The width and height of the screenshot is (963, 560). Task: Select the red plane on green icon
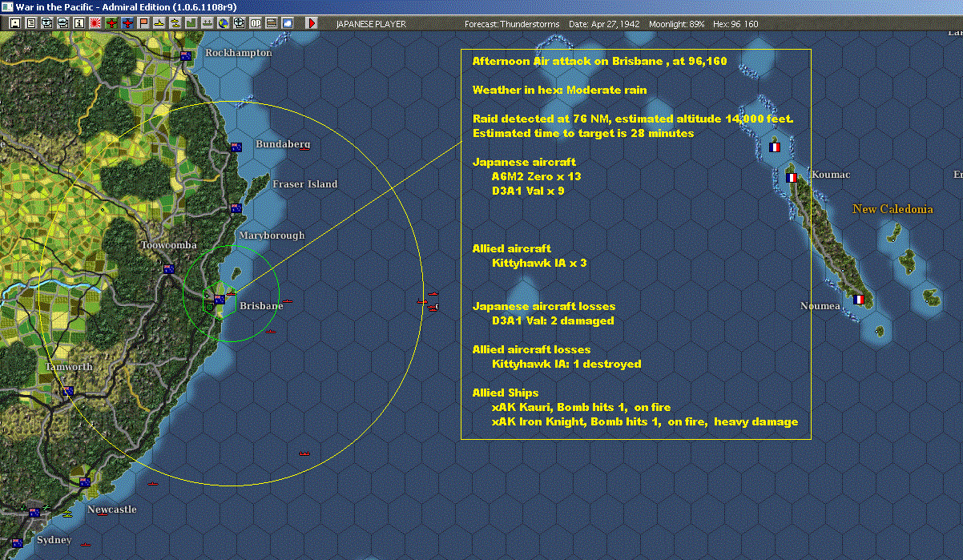(111, 23)
